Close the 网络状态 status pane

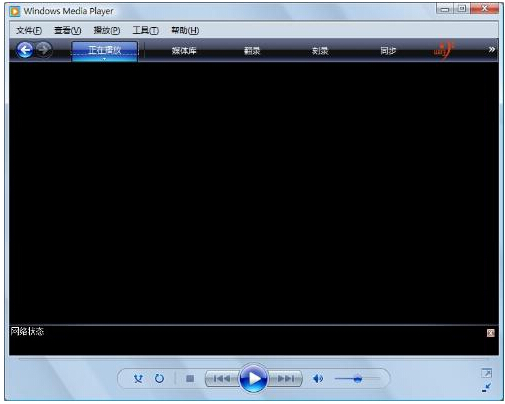tap(490, 333)
